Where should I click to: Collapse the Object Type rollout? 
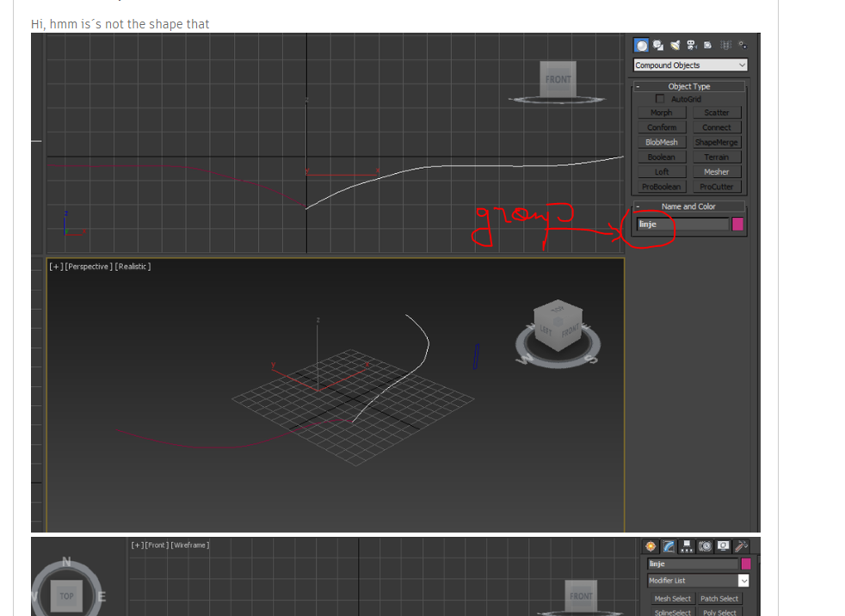(638, 86)
